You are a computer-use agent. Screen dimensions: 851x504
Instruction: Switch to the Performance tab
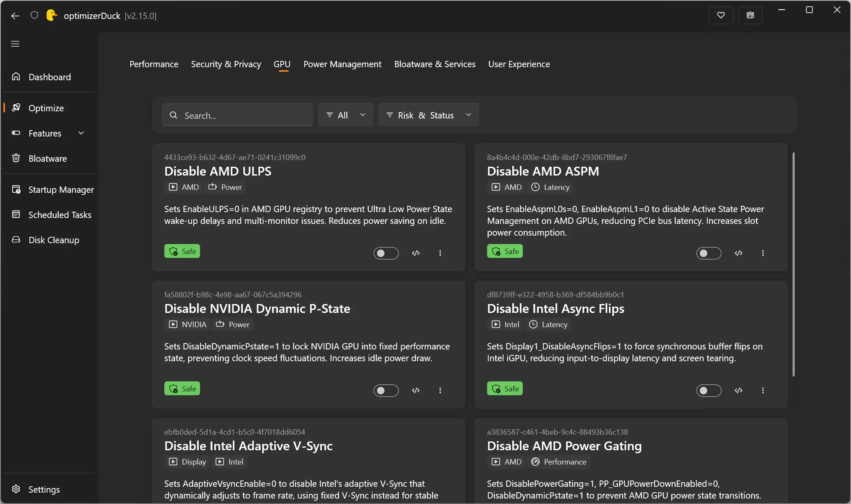[154, 64]
